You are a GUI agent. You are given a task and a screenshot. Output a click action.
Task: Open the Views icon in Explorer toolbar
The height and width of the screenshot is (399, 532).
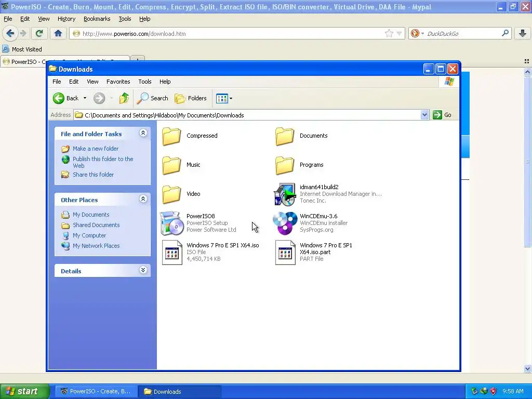pyautogui.click(x=222, y=98)
